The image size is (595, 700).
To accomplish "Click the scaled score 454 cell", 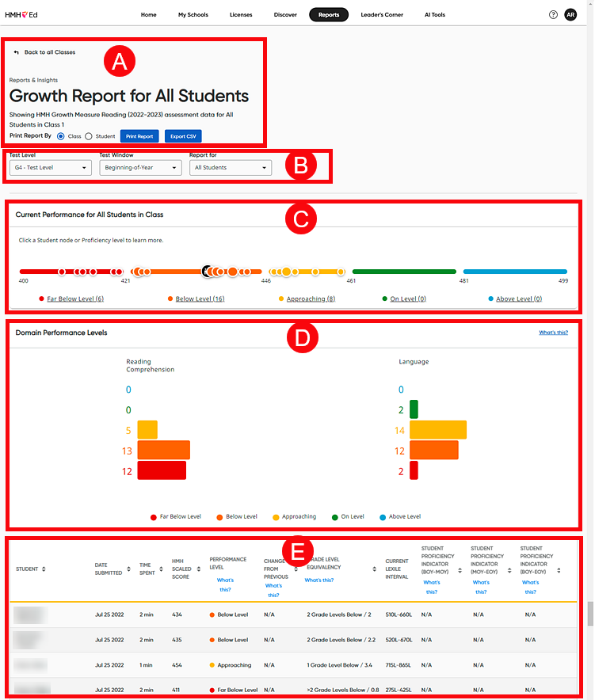I will pos(177,665).
